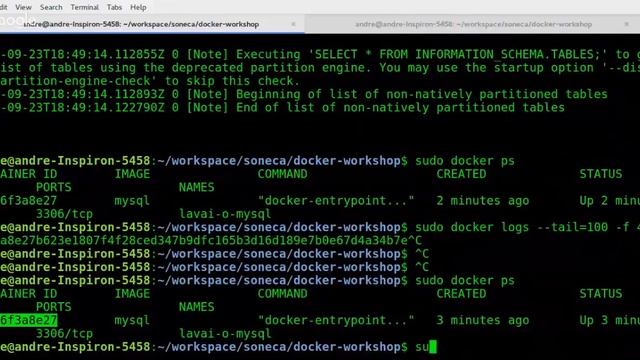
Task: Click the second 'sudo docker ps' command
Action: click(465, 280)
